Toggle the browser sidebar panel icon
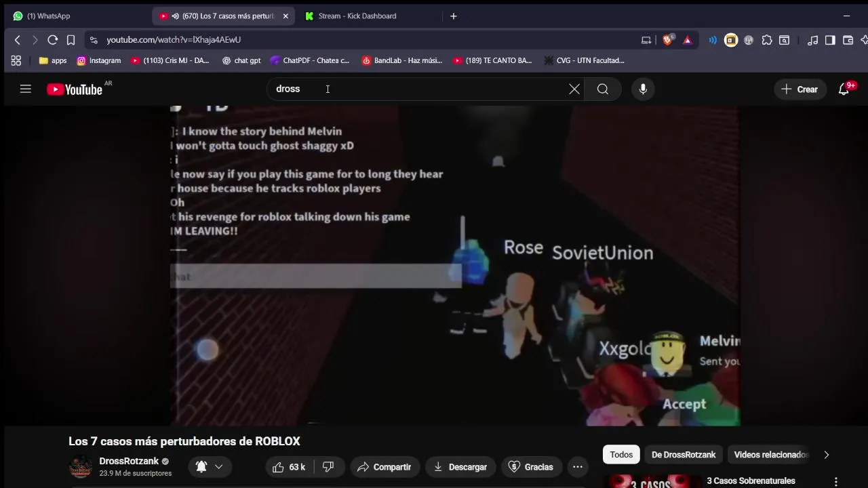This screenshot has width=868, height=488. (x=830, y=40)
